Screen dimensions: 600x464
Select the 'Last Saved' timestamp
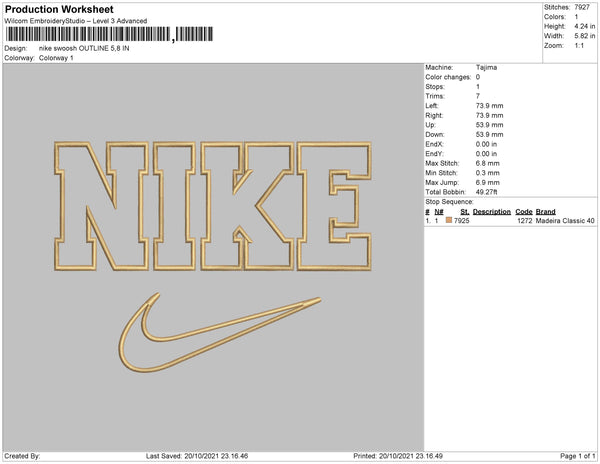click(x=197, y=456)
